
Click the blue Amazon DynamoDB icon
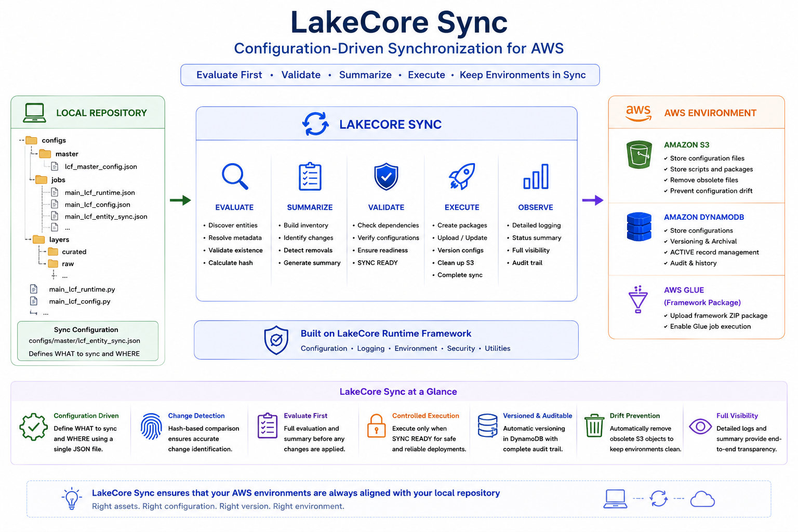coord(639,227)
